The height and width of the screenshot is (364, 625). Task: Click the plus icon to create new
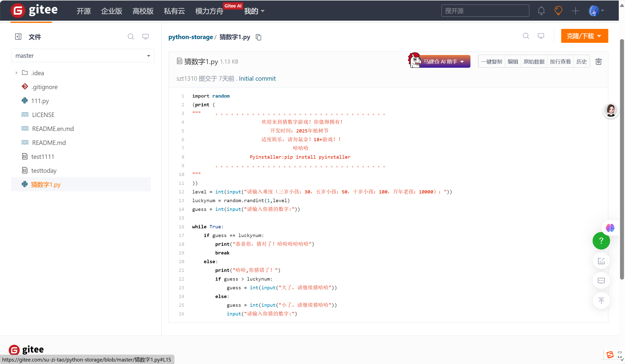[x=575, y=11]
